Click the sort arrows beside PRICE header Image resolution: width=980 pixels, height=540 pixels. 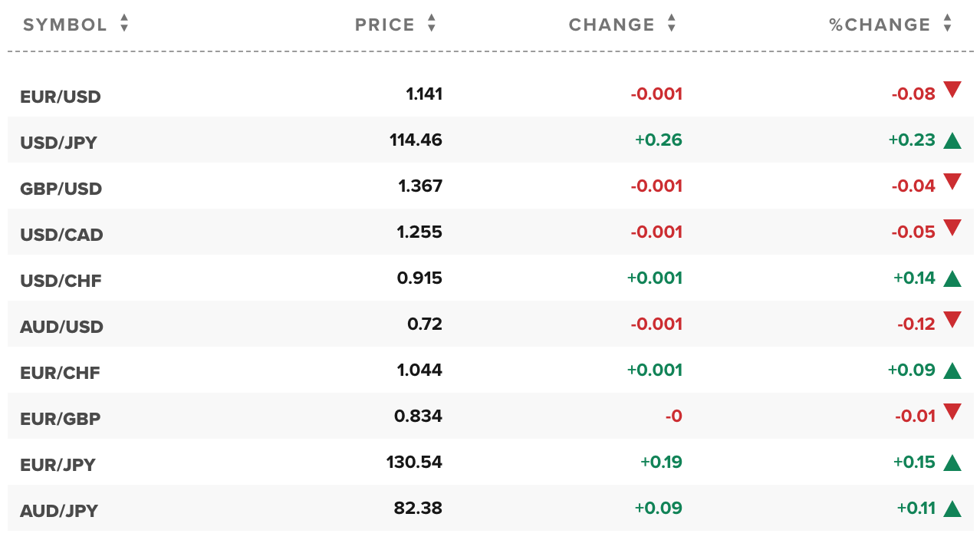click(432, 24)
